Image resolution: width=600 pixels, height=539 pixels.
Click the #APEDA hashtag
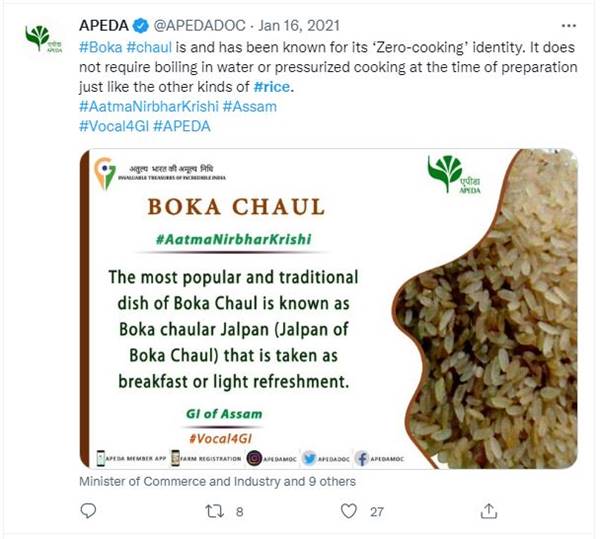182,124
